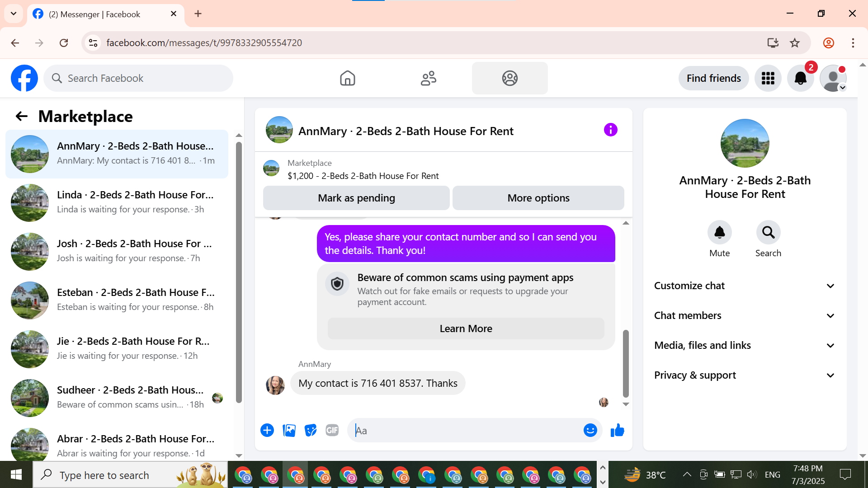The height and width of the screenshot is (488, 868).
Task: Open the emoji picker in message box
Action: tap(590, 431)
